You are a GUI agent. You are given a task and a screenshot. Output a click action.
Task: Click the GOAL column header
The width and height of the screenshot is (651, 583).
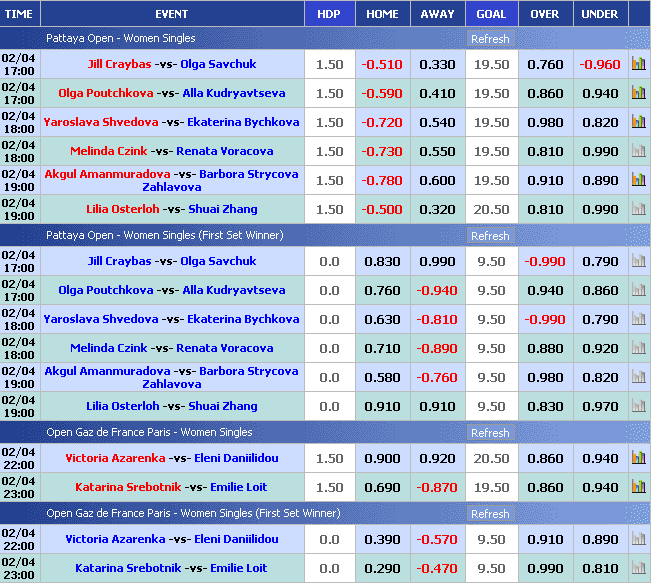(491, 14)
